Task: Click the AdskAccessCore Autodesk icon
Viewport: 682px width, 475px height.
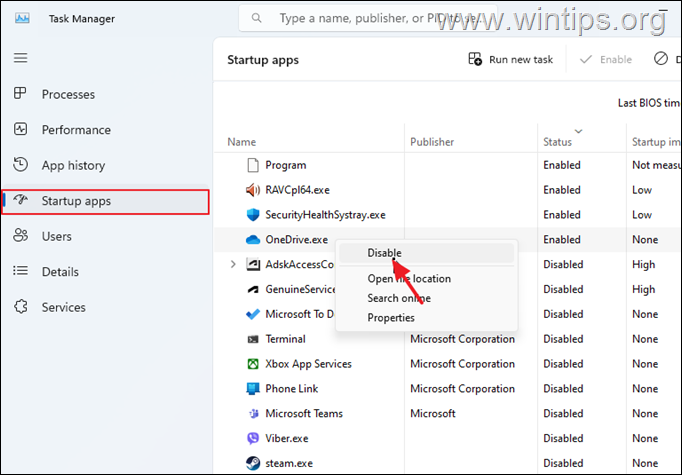Action: coord(253,264)
